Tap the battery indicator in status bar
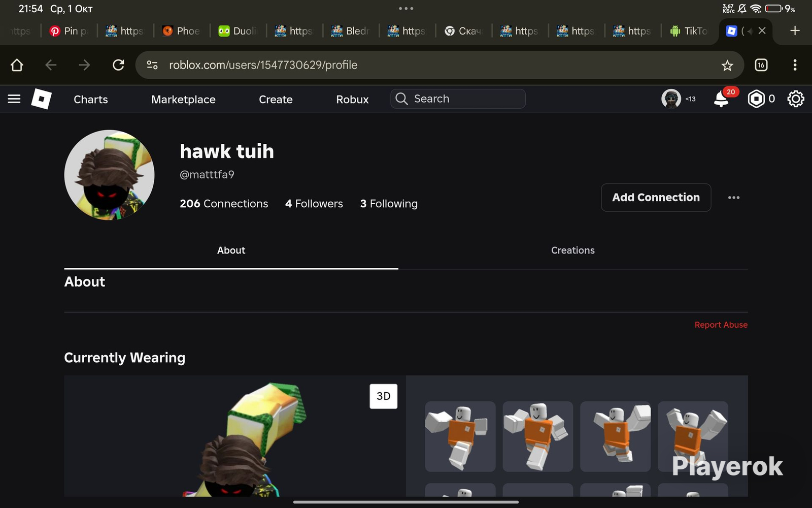This screenshot has height=508, width=812. [773, 9]
